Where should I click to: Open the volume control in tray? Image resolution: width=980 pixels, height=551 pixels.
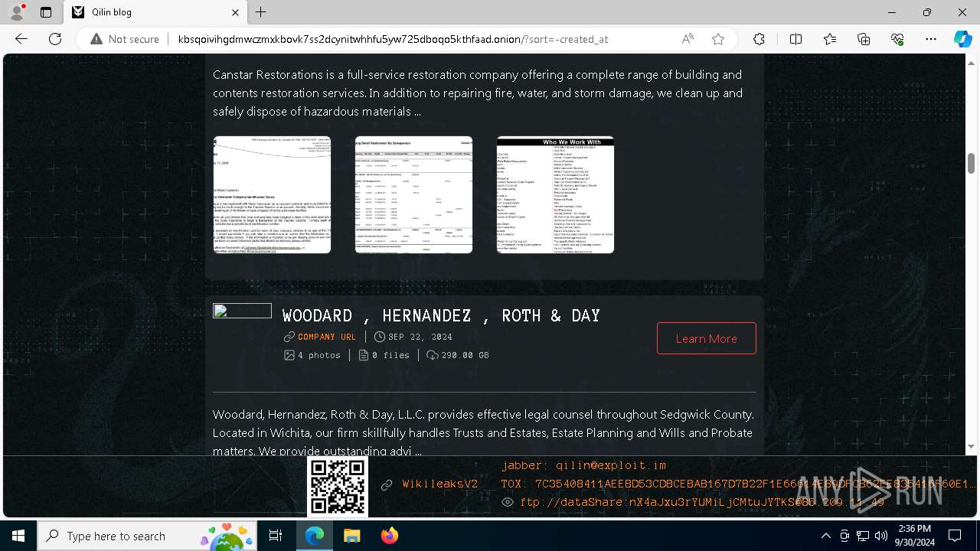click(881, 536)
